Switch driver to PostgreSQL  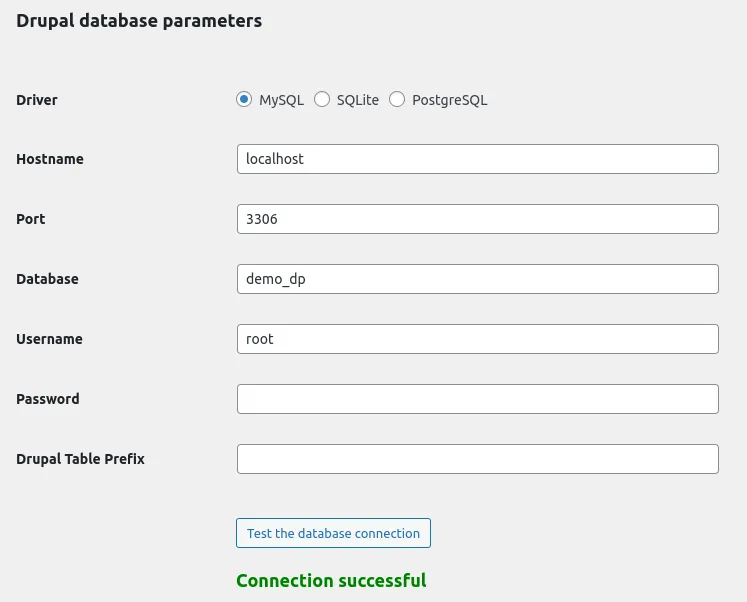click(397, 99)
